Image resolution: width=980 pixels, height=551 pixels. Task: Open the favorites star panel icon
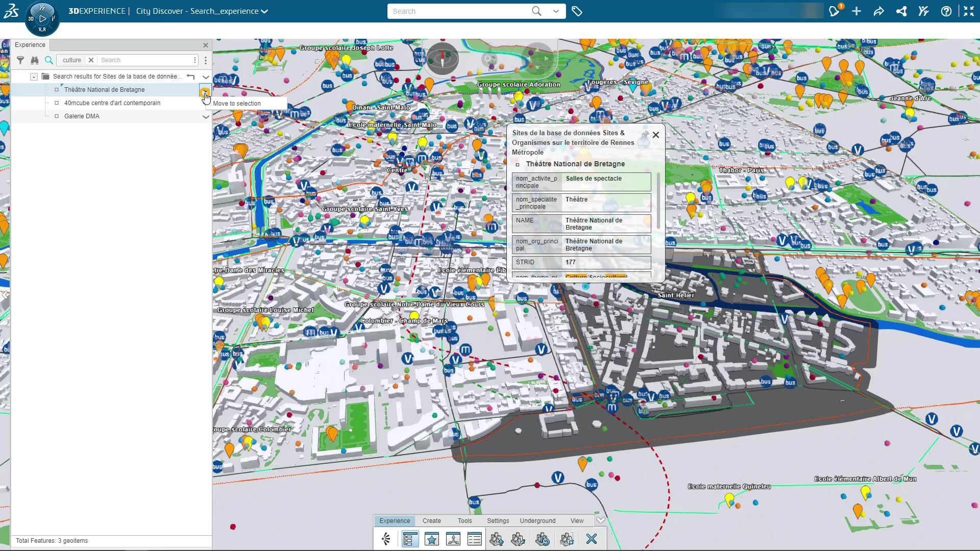432,539
